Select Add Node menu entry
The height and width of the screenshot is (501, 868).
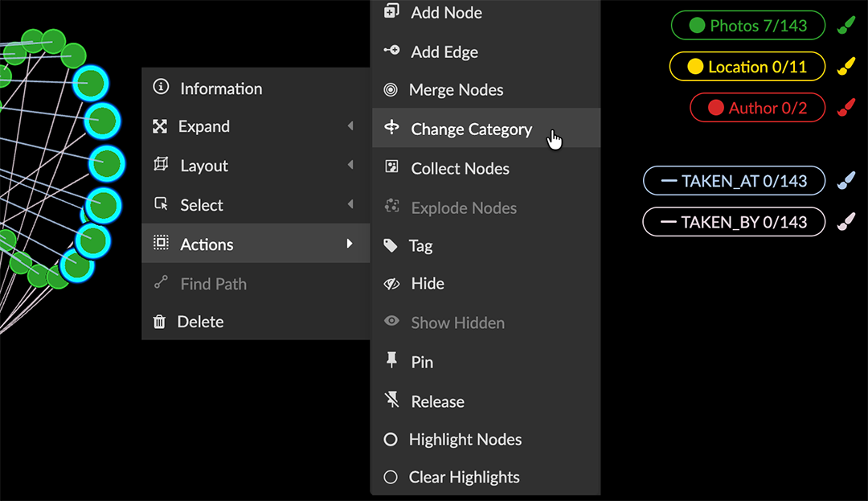[x=446, y=13]
